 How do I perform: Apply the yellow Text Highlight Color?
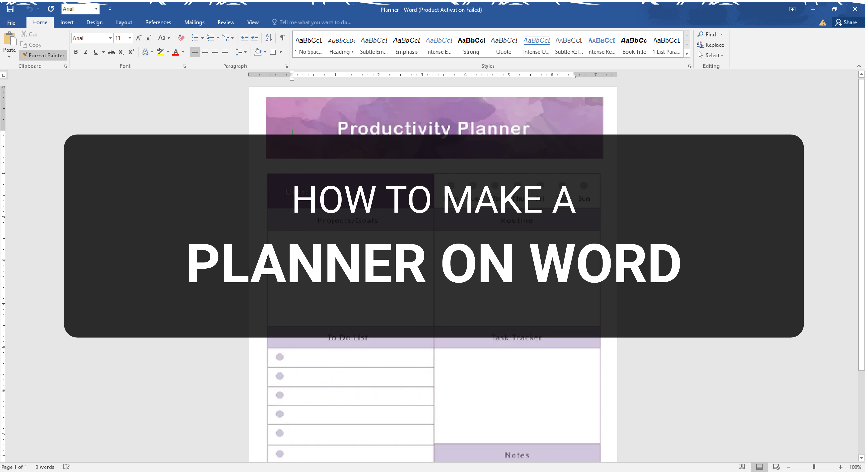(x=160, y=52)
